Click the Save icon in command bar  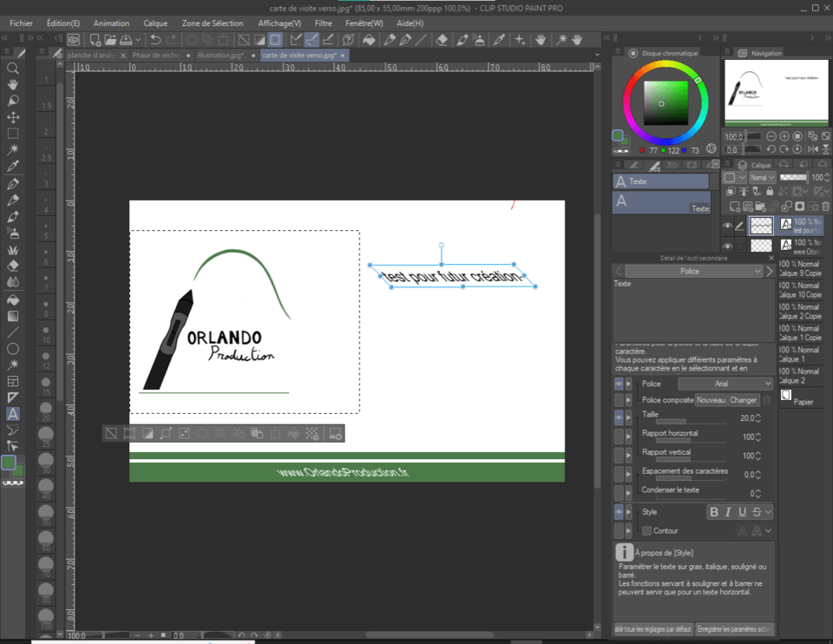point(126,39)
